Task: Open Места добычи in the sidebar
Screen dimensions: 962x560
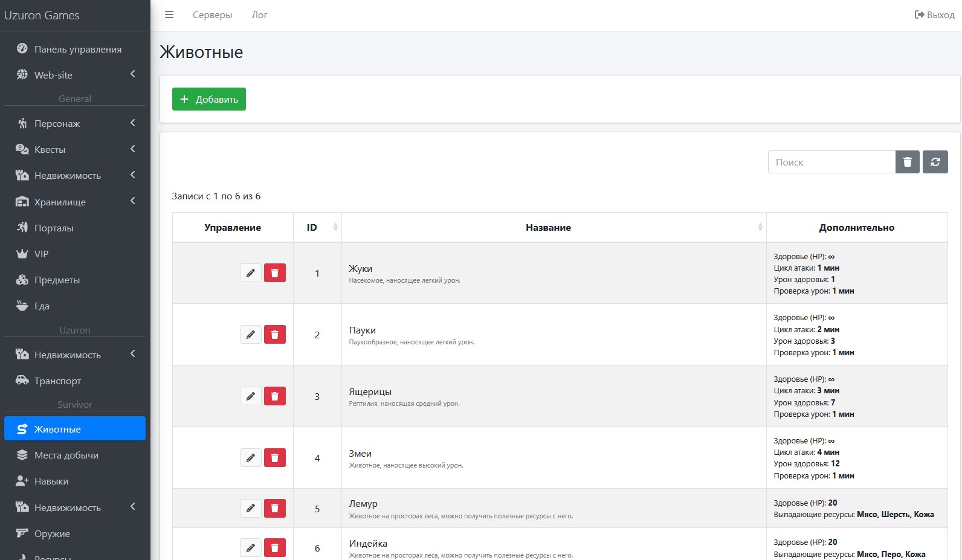Action: coord(66,455)
